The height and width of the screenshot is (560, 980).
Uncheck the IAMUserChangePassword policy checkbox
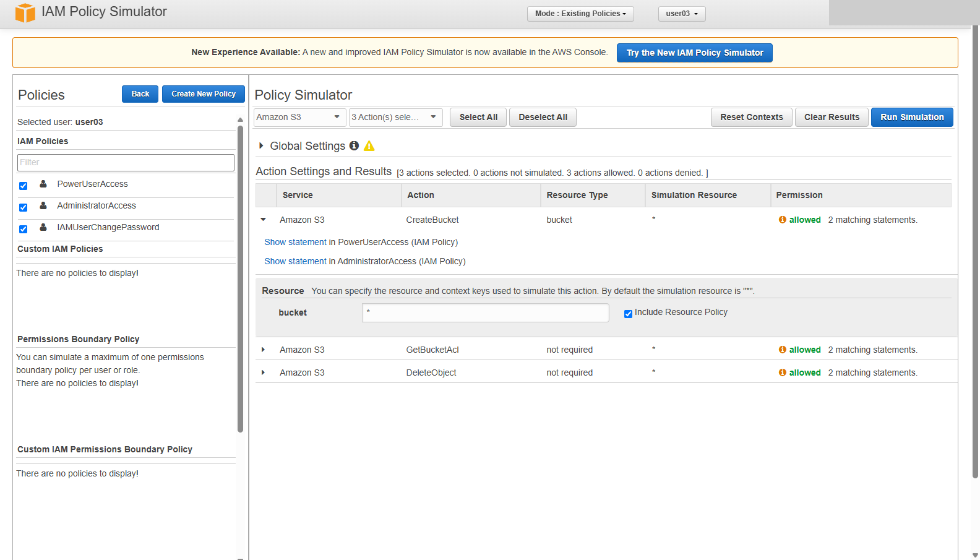click(23, 229)
